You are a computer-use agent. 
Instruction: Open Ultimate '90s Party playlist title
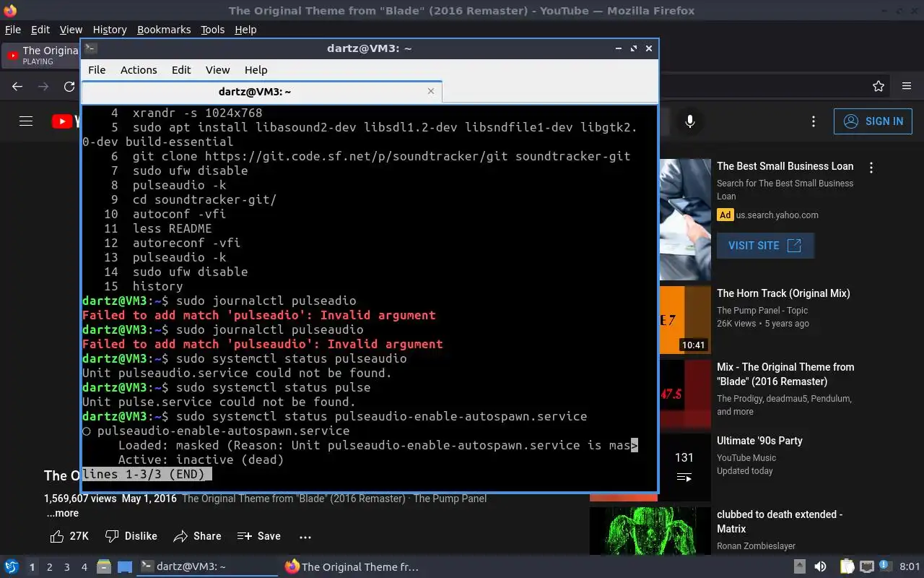759,441
